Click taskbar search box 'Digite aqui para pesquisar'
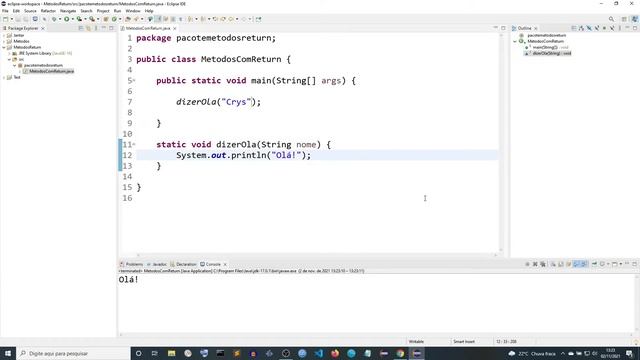This screenshot has height=360, width=640. [x=73, y=353]
